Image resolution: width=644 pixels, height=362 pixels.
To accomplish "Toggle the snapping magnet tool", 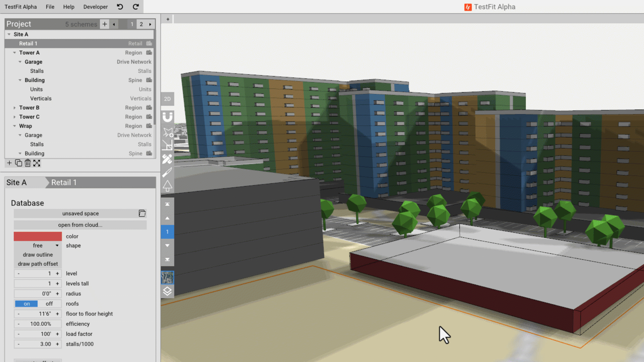I will click(167, 117).
